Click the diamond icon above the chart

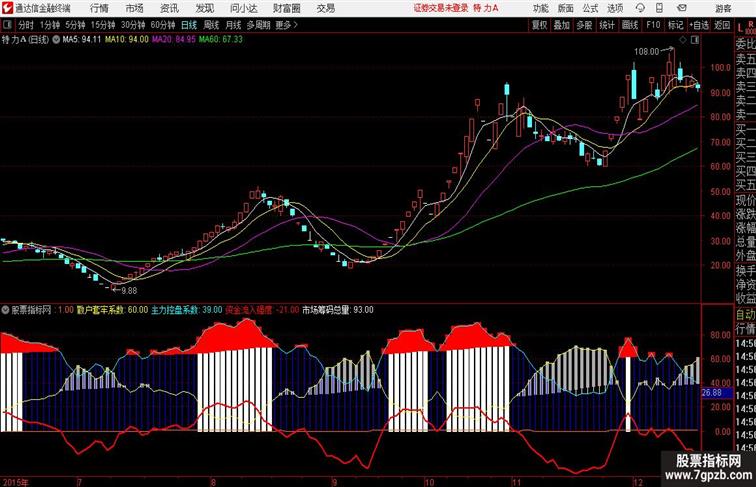click(683, 40)
